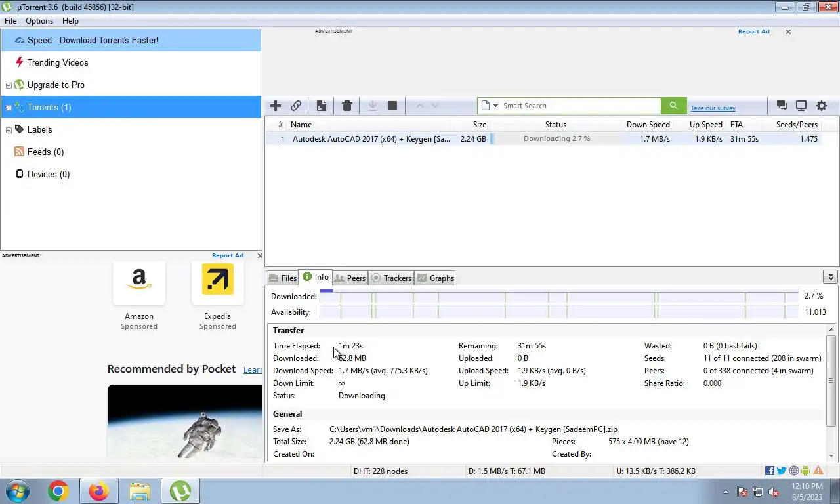The image size is (840, 504).
Task: Click the Move Up Queue arrow
Action: pos(419,106)
